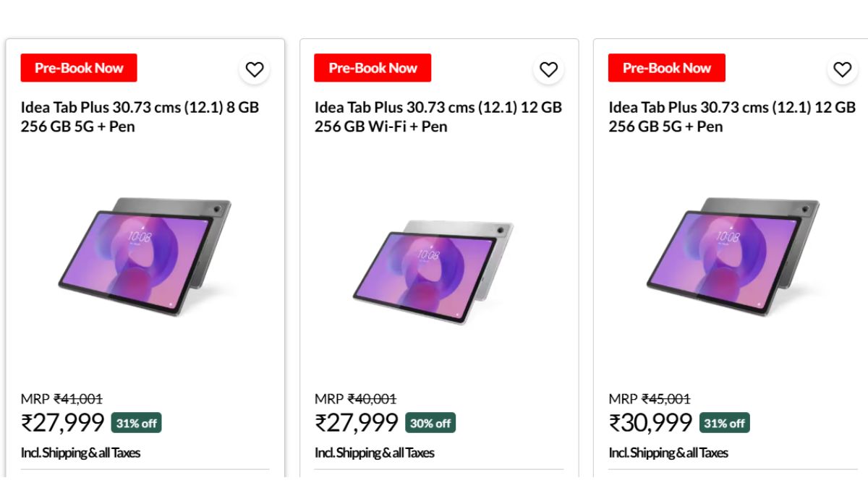The image size is (868, 488).
Task: Toggle the favorite heart on the last product card
Action: tap(843, 69)
